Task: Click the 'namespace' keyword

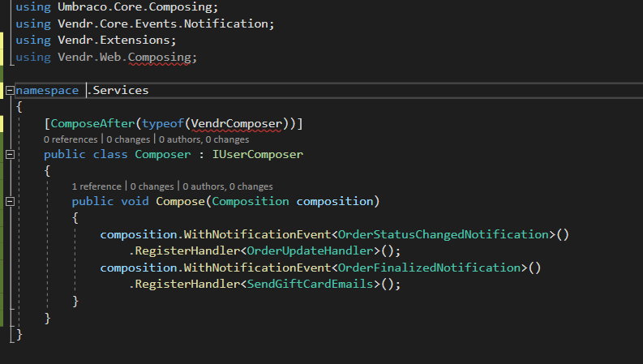Action: coord(47,90)
